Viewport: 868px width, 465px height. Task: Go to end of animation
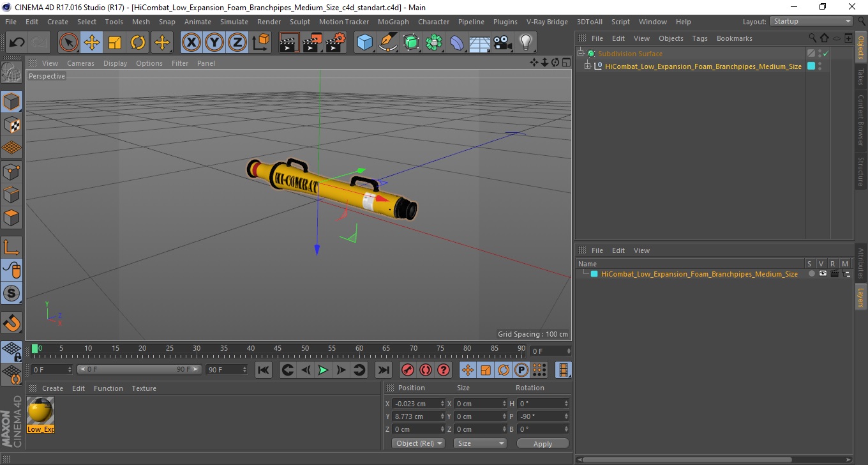[383, 370]
